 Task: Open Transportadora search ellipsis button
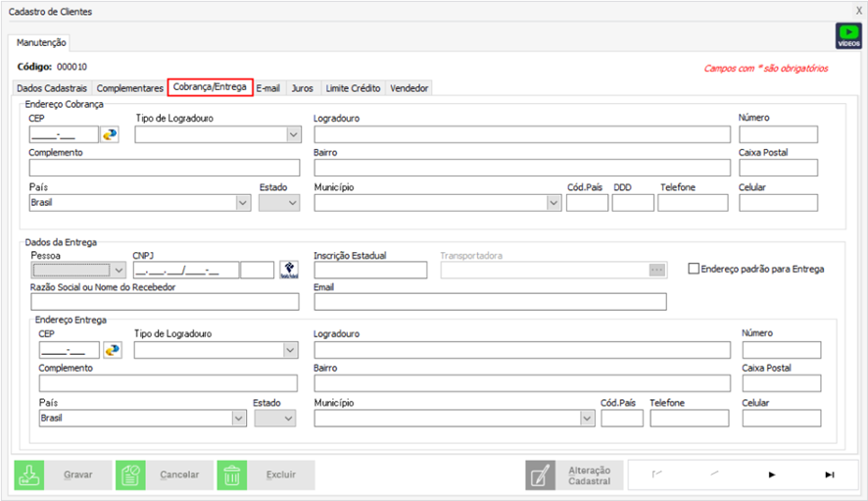[656, 270]
